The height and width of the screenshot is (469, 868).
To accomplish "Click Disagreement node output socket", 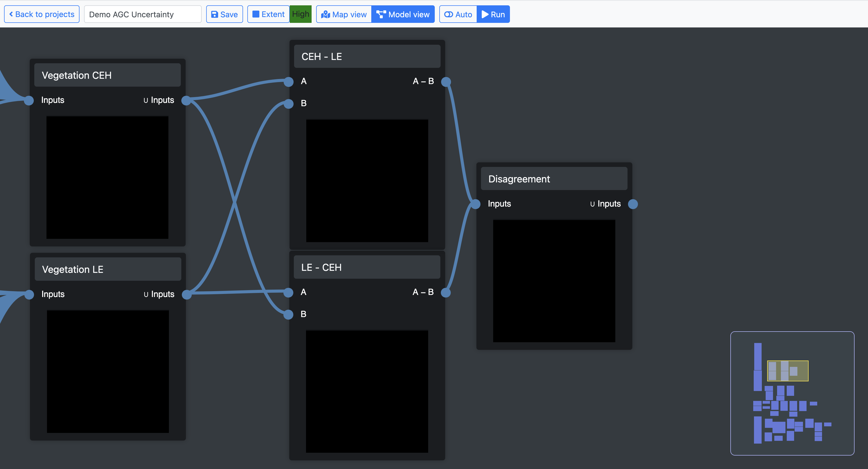I will tap(633, 204).
